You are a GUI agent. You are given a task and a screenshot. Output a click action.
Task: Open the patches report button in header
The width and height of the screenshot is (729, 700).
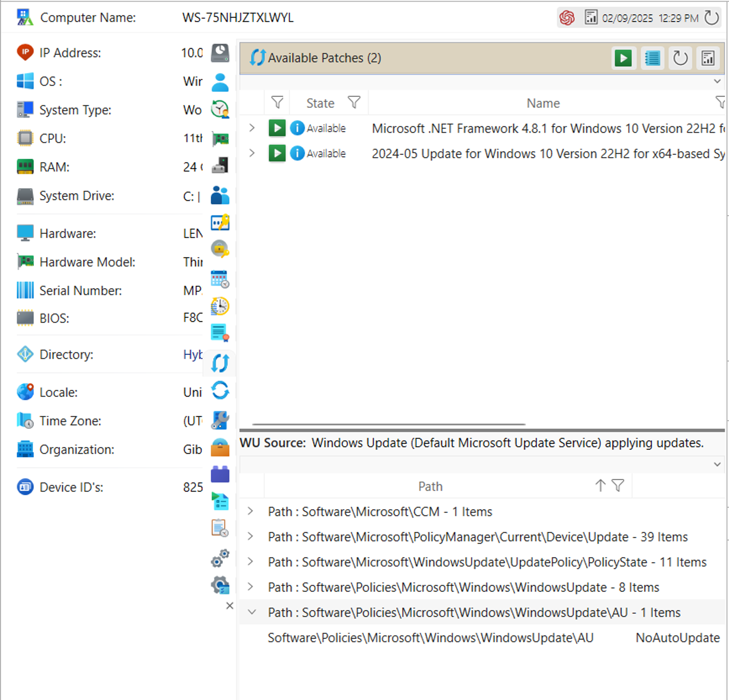tap(708, 58)
